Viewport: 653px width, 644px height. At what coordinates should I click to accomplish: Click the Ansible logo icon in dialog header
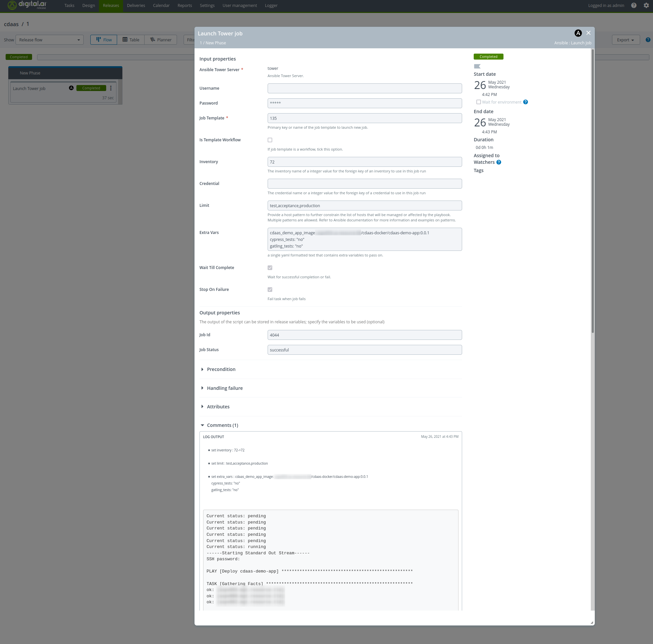point(578,33)
